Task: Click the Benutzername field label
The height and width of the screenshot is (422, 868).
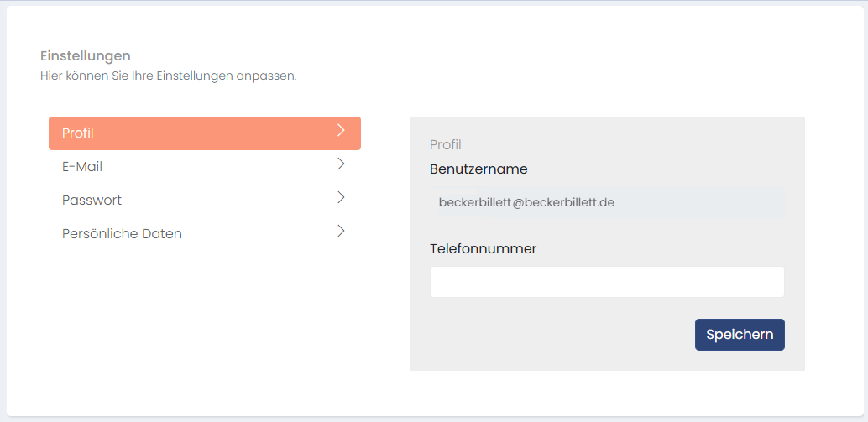Action: point(478,169)
